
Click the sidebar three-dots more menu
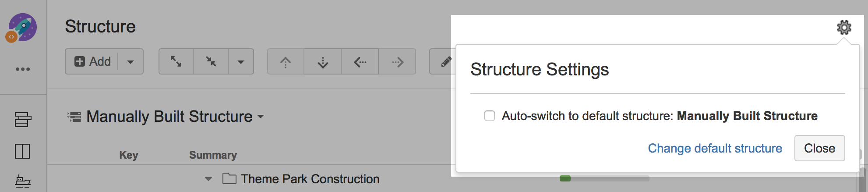[x=23, y=69]
